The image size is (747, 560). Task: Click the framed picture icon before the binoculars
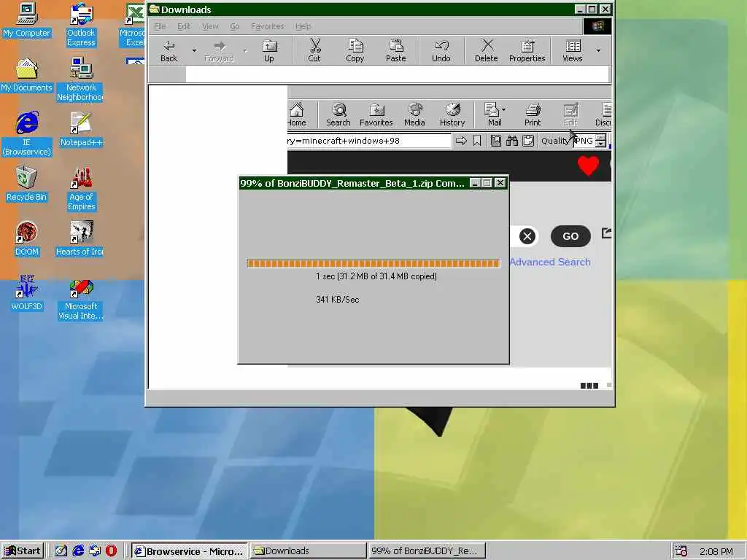(496, 141)
